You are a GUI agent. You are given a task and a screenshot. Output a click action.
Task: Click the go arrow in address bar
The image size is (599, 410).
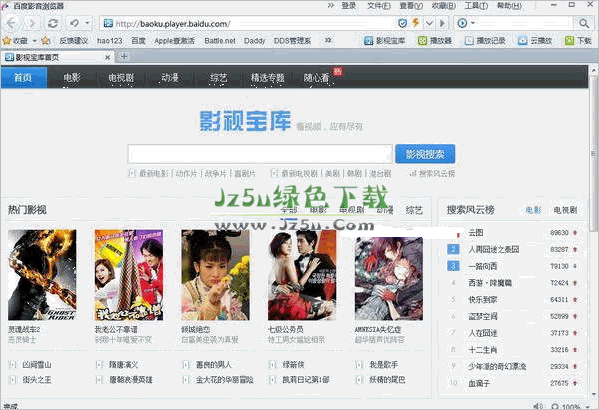[442, 24]
